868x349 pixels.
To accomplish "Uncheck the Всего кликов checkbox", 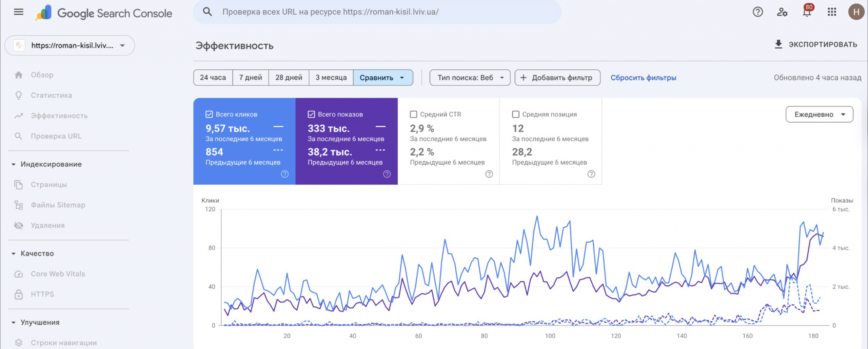I will (209, 115).
